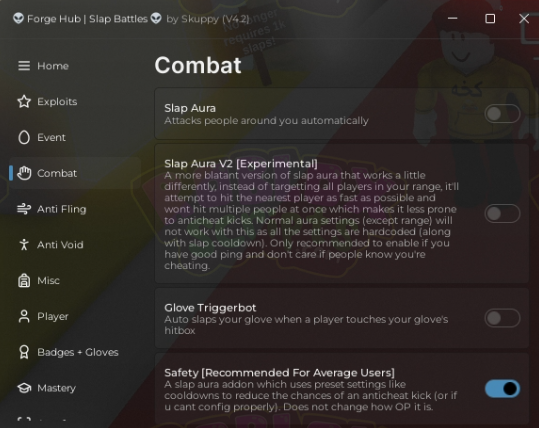Open the Exploits tab label
The width and height of the screenshot is (539, 428).
coord(57,102)
